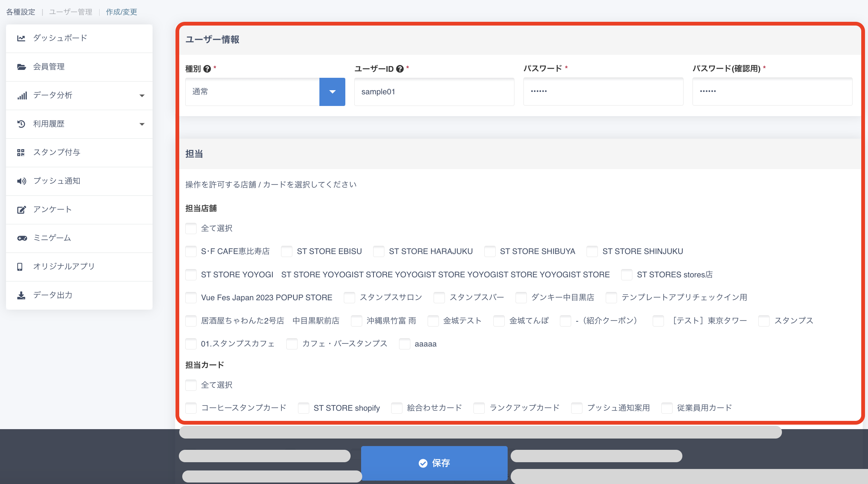868x484 pixels.
Task: Click the ユーザーID input field
Action: click(434, 92)
